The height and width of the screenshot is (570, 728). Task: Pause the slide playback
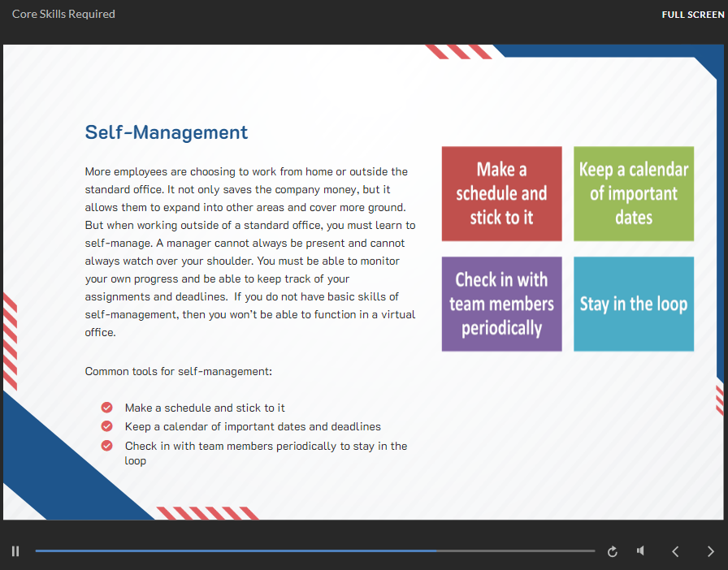point(15,551)
